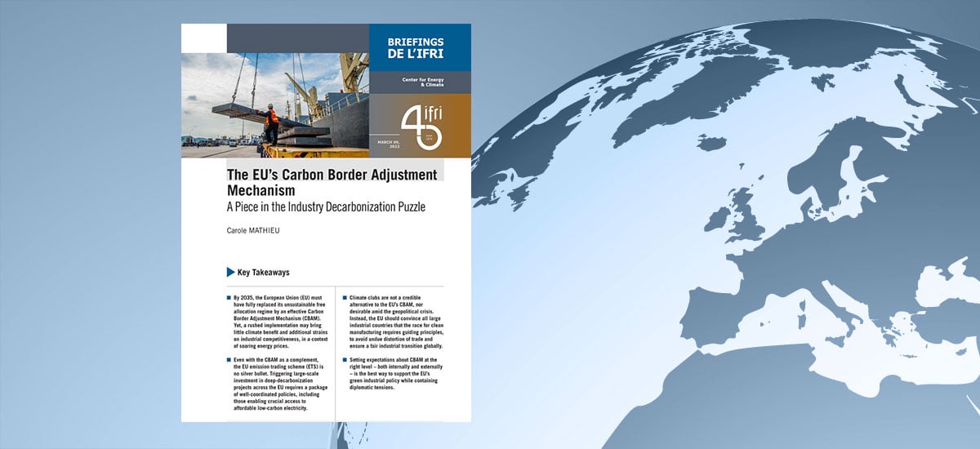Pick the dark gray bar atop the cover
Screen dimensions: 980x449
pos(297,38)
